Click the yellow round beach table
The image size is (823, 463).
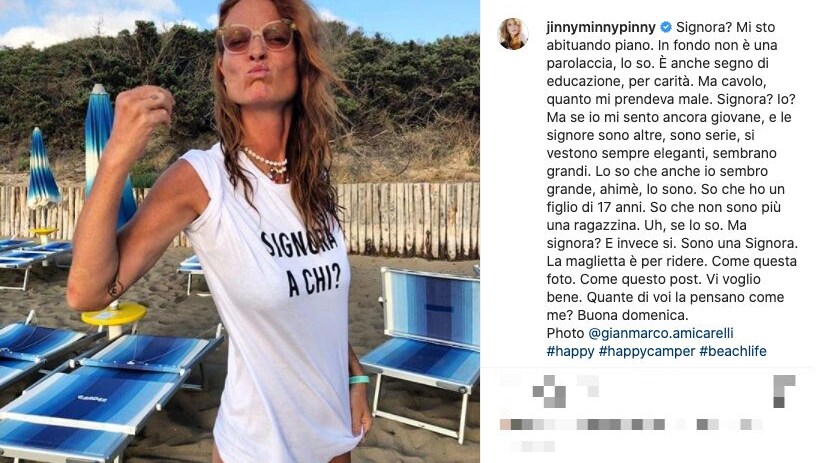pos(114,314)
